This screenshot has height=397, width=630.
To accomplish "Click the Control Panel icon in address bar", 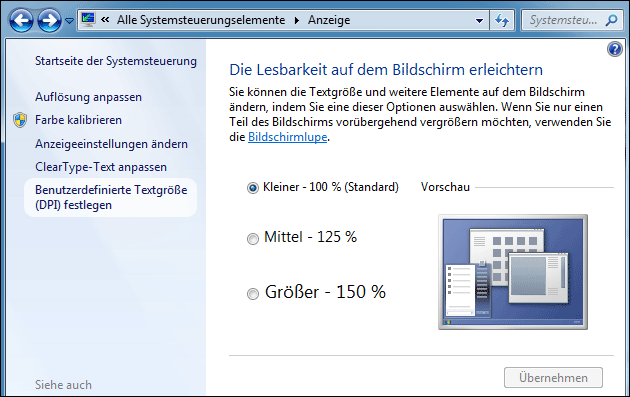I will [88, 19].
